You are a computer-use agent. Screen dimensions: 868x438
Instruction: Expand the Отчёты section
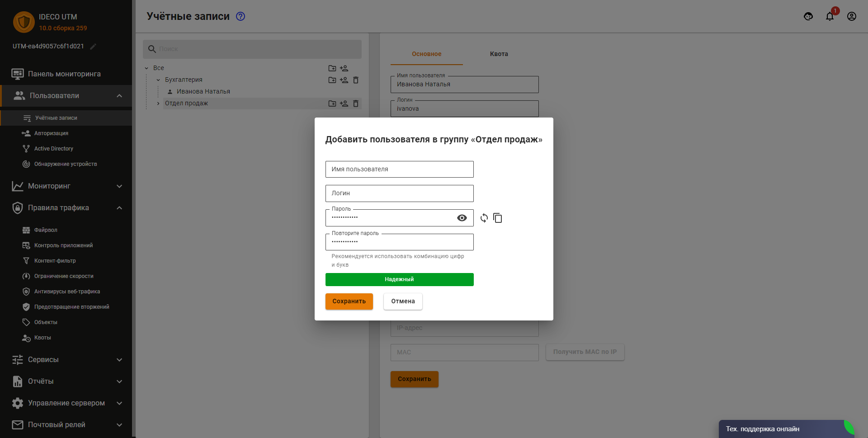click(x=66, y=381)
